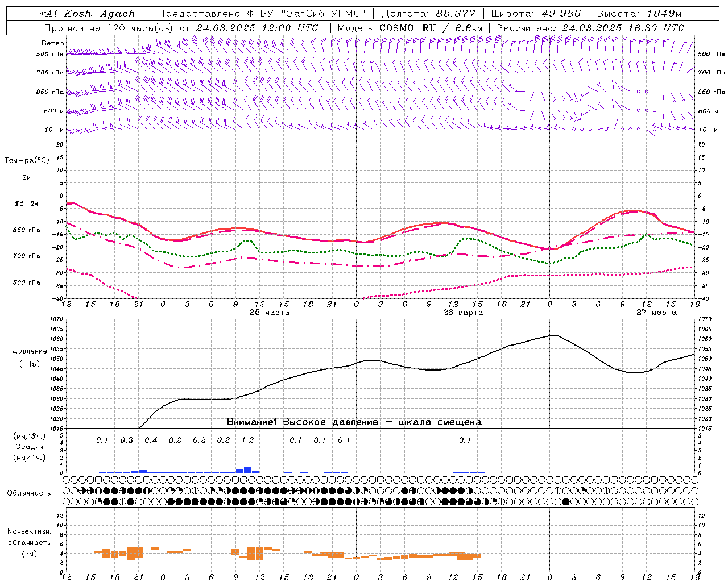Click the (км) unit under convective cloudiness

point(30,554)
